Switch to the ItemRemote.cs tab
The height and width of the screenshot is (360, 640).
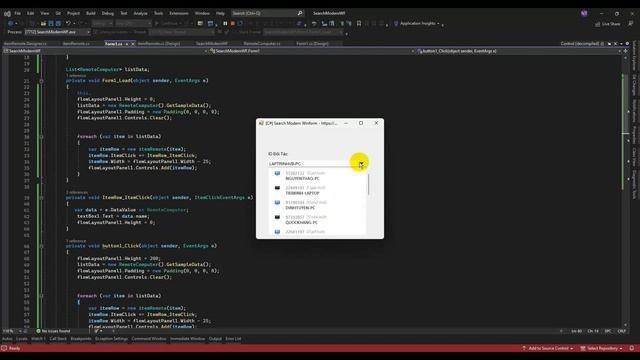tap(76, 44)
